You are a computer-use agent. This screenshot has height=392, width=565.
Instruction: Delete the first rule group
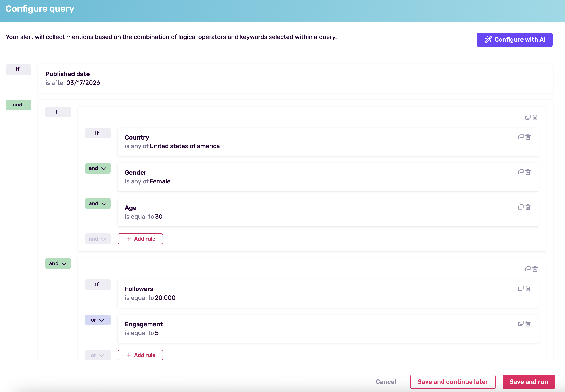(535, 118)
